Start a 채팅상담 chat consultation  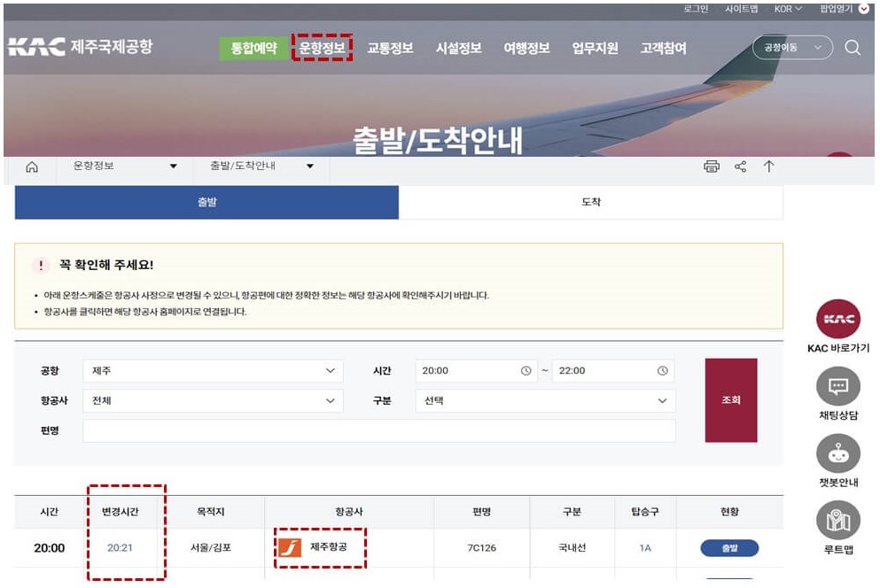coord(837,383)
